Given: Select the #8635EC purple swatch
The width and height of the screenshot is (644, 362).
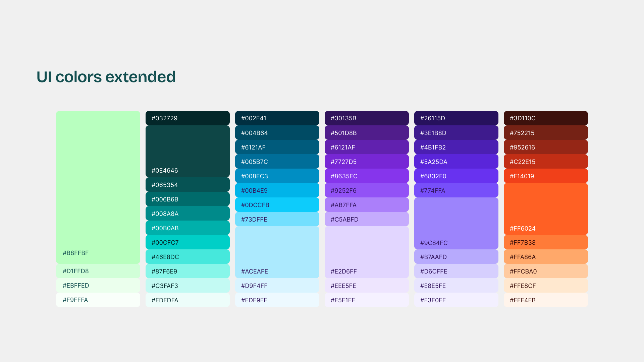Looking at the screenshot, I should (367, 176).
